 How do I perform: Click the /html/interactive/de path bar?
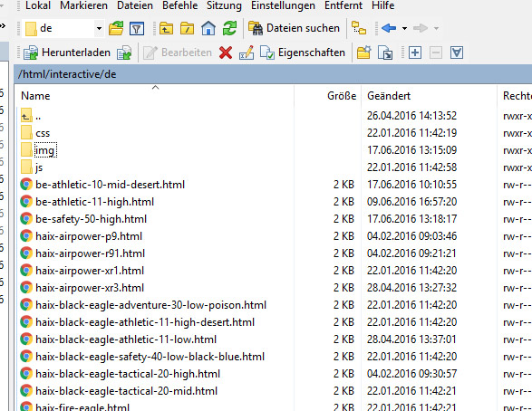(x=273, y=74)
